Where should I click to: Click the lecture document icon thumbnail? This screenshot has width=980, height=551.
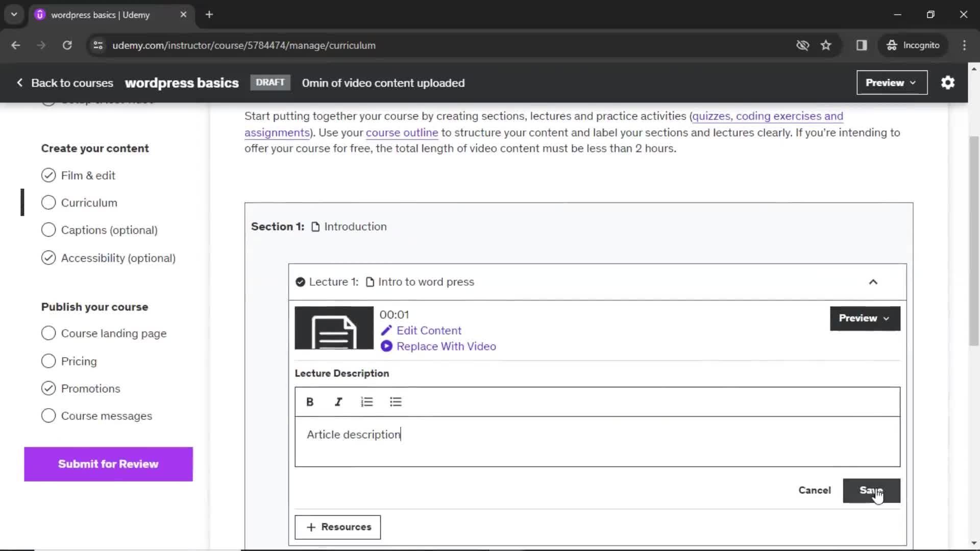(334, 328)
